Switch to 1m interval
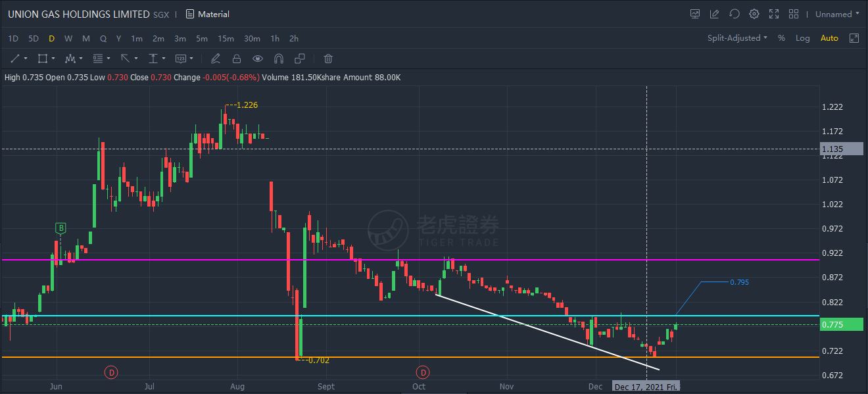Image resolution: width=868 pixels, height=394 pixels. [x=137, y=38]
